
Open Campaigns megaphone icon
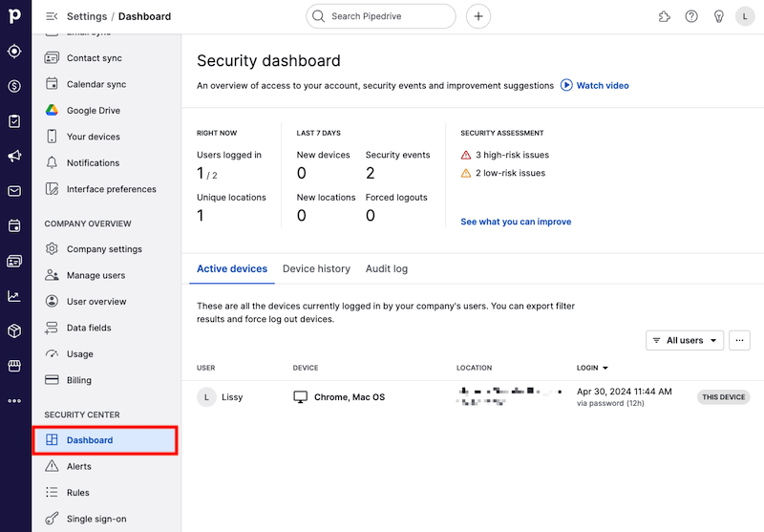point(14,156)
